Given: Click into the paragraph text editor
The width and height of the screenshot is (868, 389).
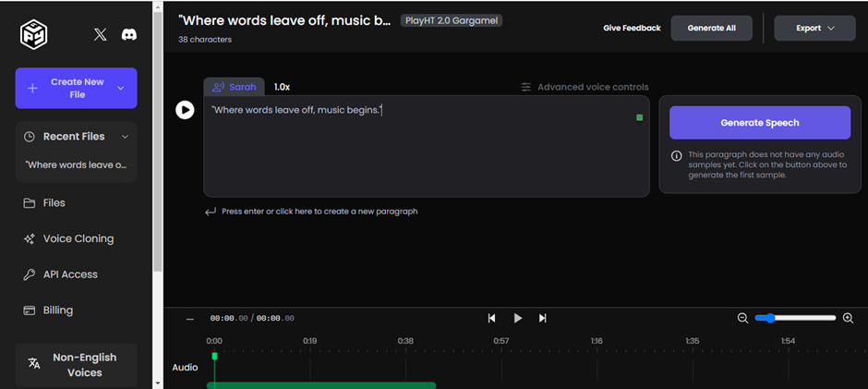Looking at the screenshot, I should pos(427,146).
